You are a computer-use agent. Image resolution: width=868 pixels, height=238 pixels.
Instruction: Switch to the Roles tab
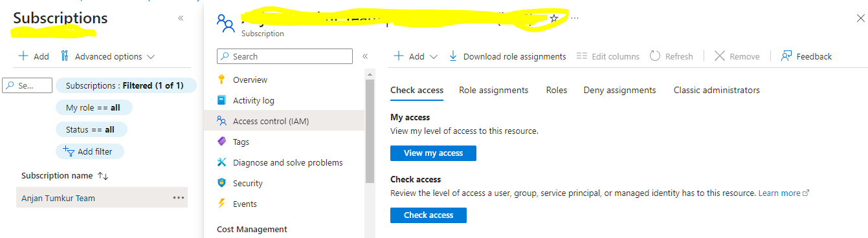click(x=557, y=90)
